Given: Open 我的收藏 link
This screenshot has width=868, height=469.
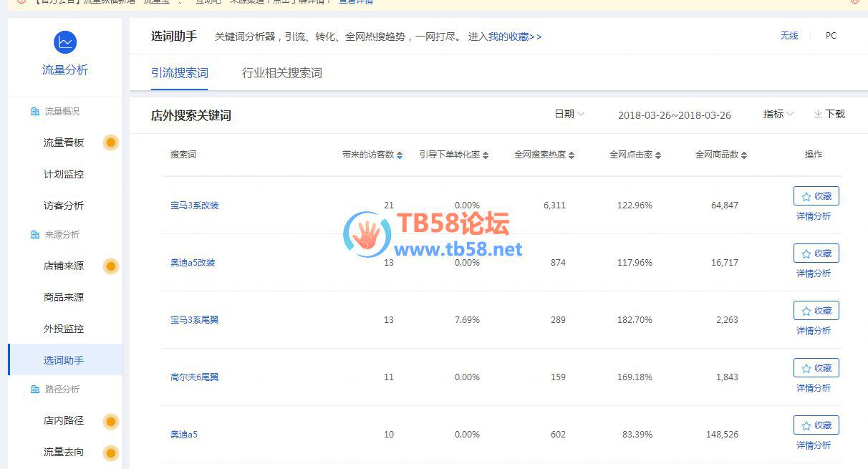Looking at the screenshot, I should [514, 37].
